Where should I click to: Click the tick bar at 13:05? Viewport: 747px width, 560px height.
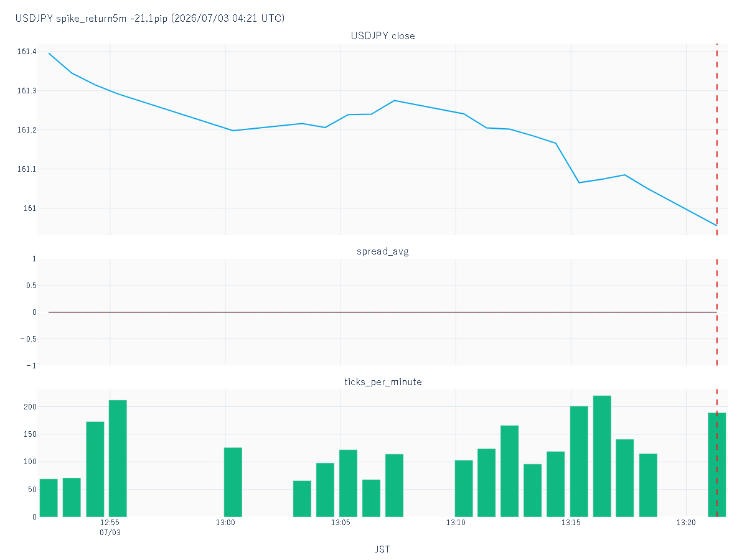pyautogui.click(x=348, y=483)
